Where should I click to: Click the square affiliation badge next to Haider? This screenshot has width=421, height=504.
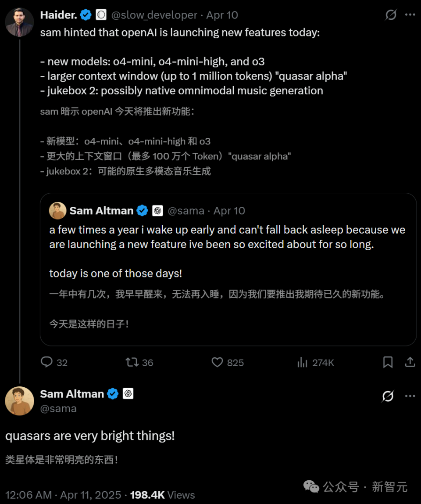click(x=100, y=14)
